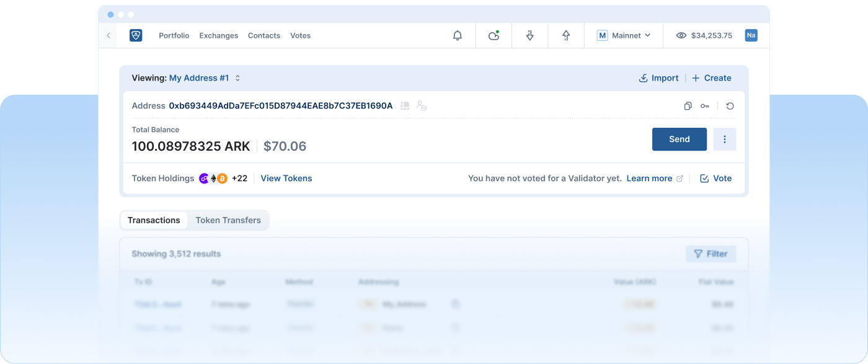Switch to the Token Transfers tab

(228, 220)
